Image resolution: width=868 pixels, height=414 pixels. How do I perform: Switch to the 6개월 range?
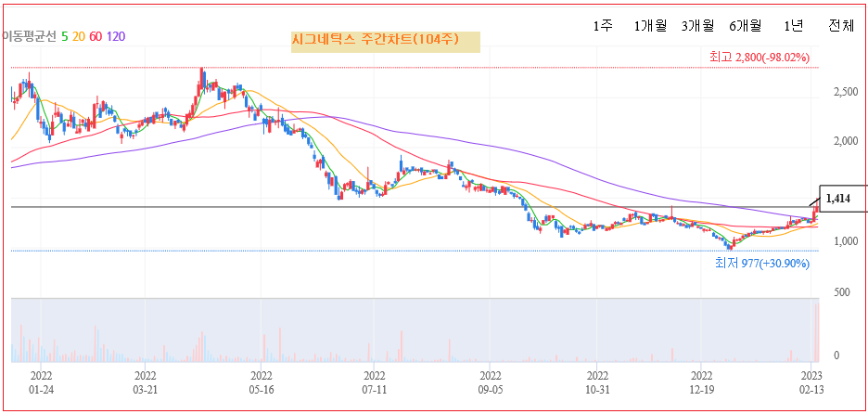pyautogui.click(x=745, y=25)
